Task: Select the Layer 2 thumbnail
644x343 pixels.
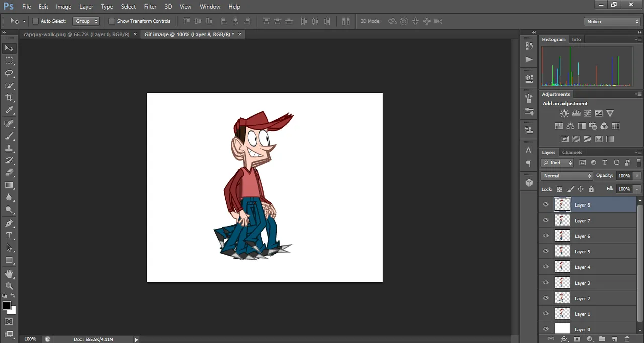Action: click(562, 298)
